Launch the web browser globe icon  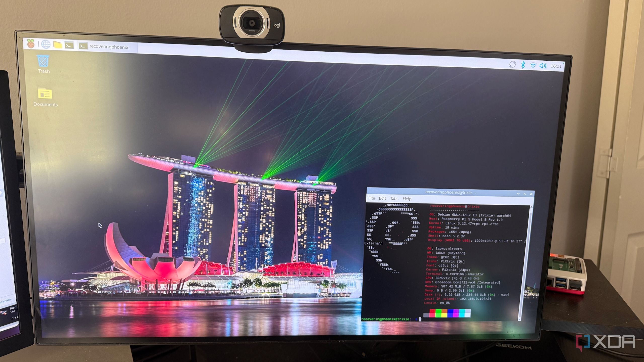pos(46,44)
